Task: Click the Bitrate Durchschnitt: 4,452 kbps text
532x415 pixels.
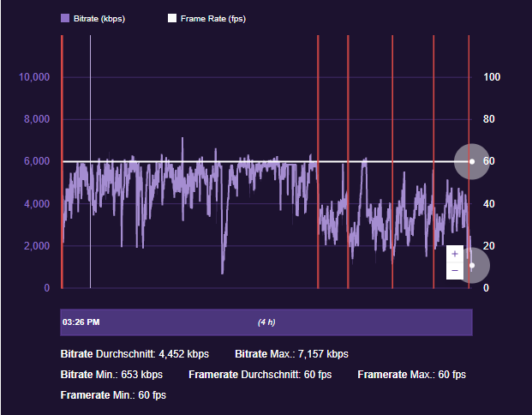Action: tap(134, 354)
